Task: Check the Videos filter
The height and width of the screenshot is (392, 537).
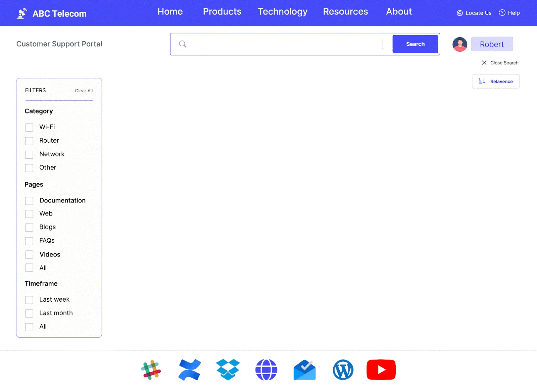Action: click(29, 254)
